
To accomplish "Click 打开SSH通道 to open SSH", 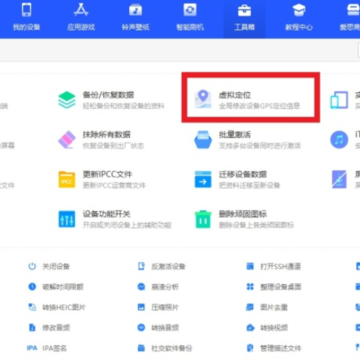I will pyautogui.click(x=274, y=266).
